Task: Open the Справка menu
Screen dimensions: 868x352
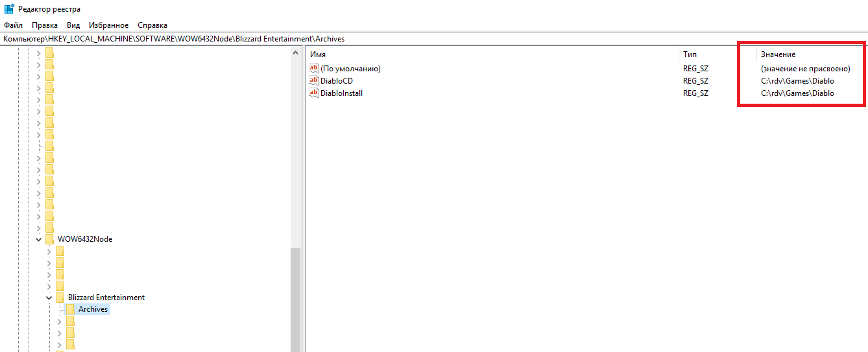Action: 152,25
